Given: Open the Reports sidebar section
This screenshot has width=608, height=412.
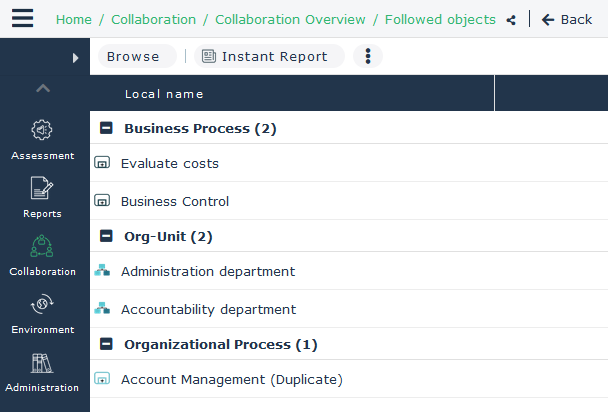Looking at the screenshot, I should coord(42,197).
